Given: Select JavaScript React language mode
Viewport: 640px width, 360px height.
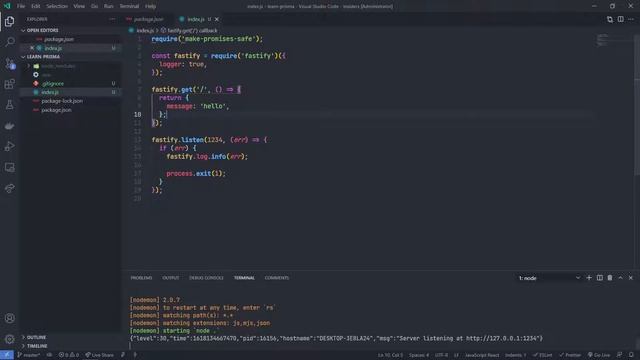Looking at the screenshot, I should click(x=482, y=355).
